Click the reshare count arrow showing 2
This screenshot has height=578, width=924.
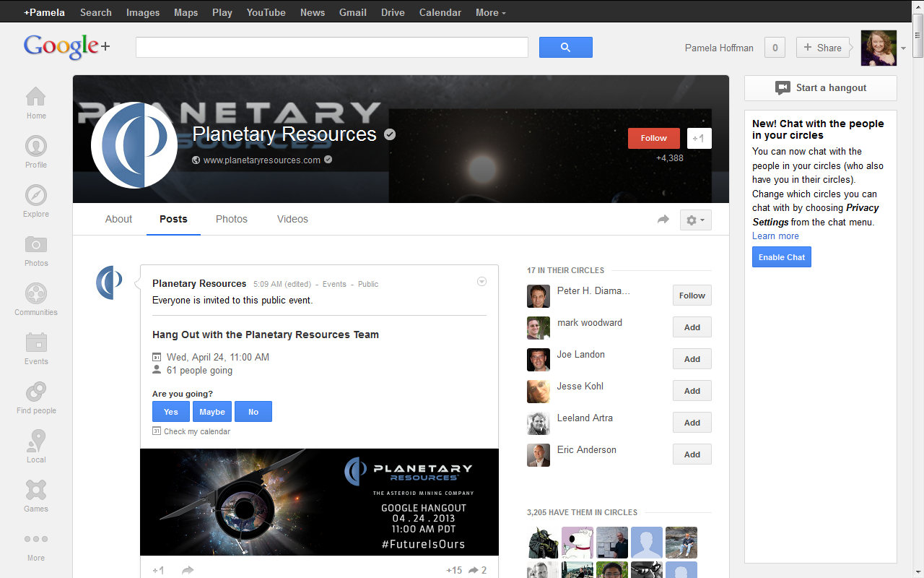pos(477,570)
